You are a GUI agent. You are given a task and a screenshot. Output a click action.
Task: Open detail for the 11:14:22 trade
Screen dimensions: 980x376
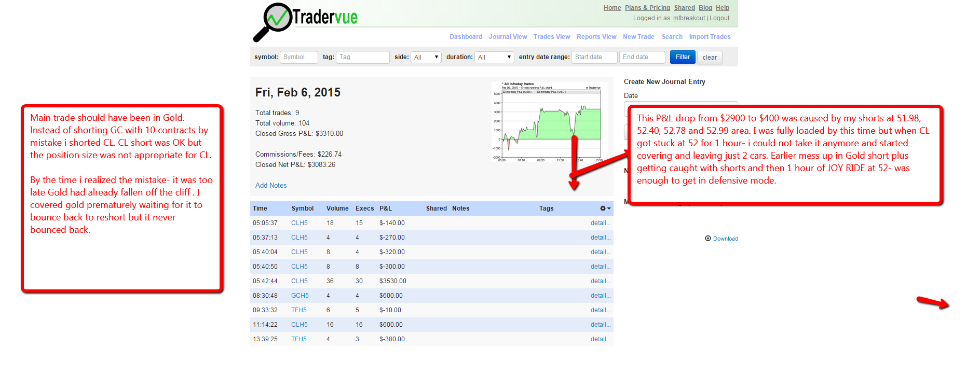pos(601,325)
